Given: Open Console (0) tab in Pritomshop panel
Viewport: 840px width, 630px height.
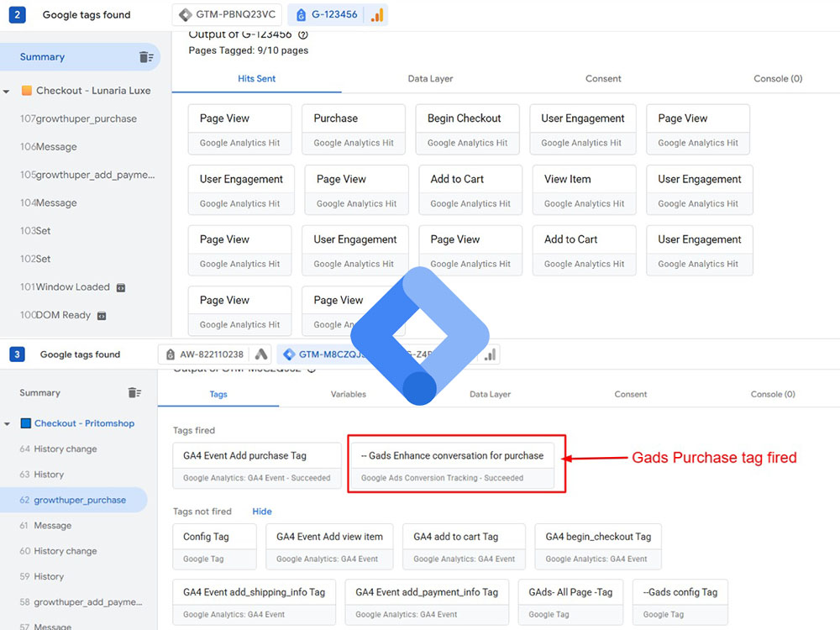Looking at the screenshot, I should [773, 394].
